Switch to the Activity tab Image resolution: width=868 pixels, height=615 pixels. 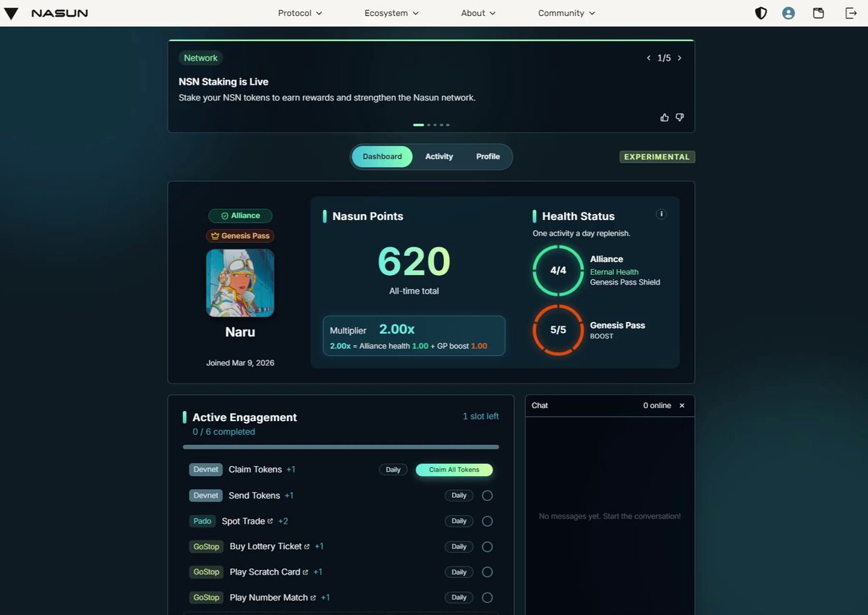point(439,157)
